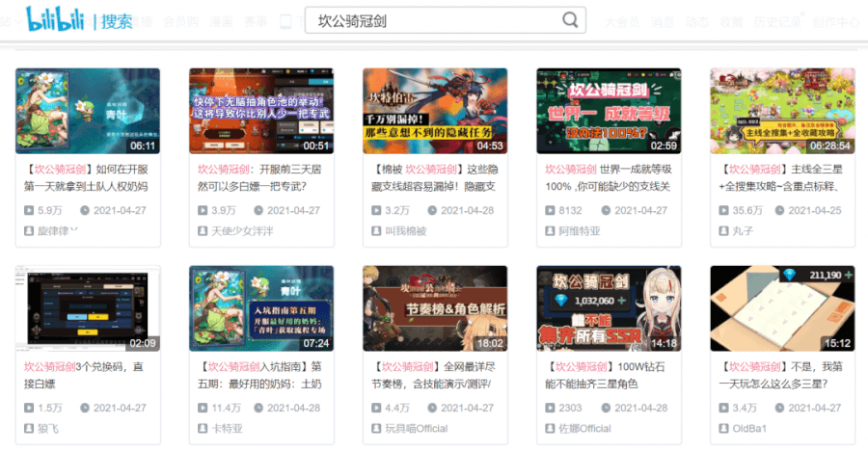
Task: Visit uploader 天使少女洋洋's page
Action: coord(242,231)
